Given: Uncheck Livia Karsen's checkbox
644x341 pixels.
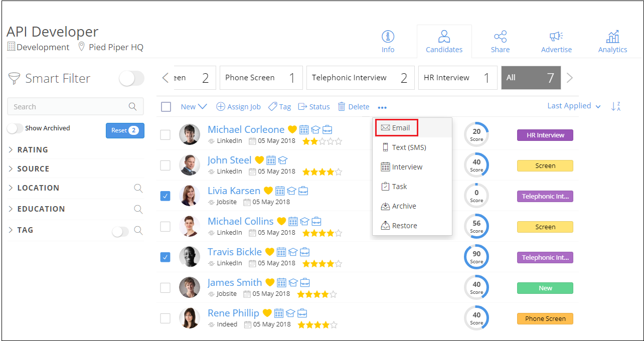Looking at the screenshot, I should (165, 196).
